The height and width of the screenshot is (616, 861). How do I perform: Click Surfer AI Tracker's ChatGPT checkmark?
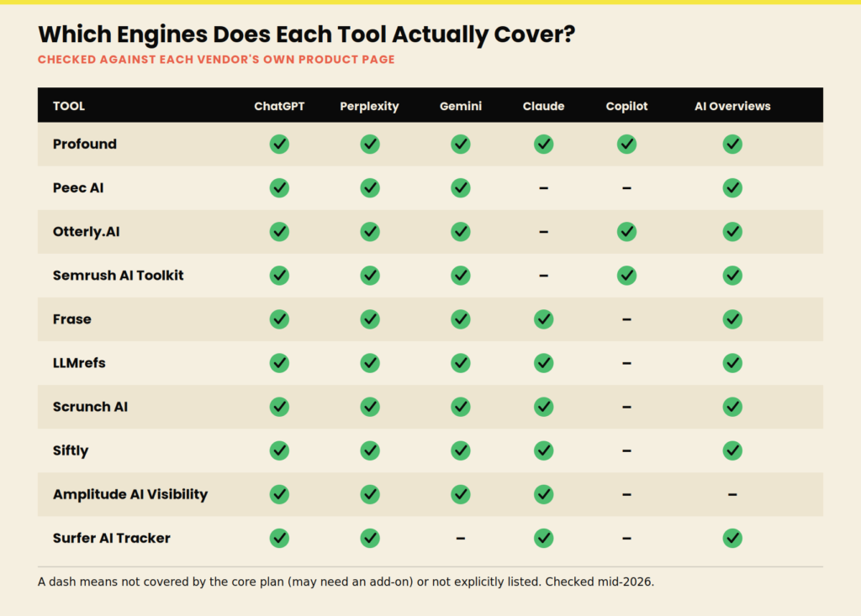(279, 538)
